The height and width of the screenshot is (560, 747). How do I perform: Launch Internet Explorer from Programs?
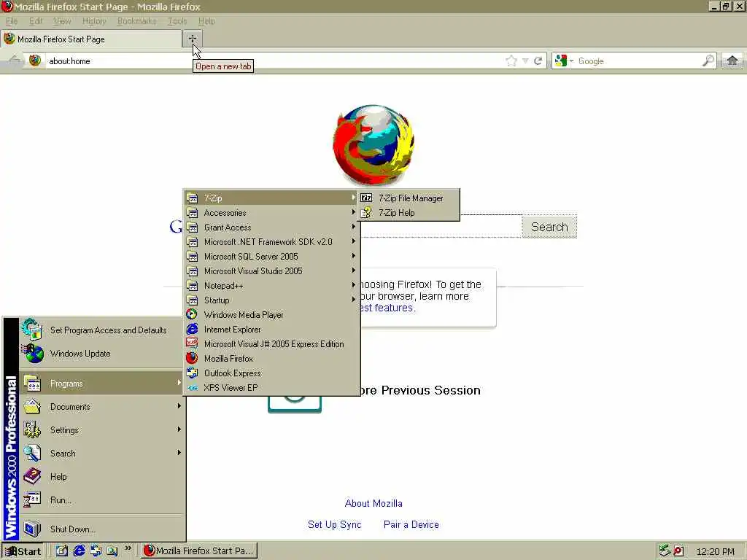(271, 330)
